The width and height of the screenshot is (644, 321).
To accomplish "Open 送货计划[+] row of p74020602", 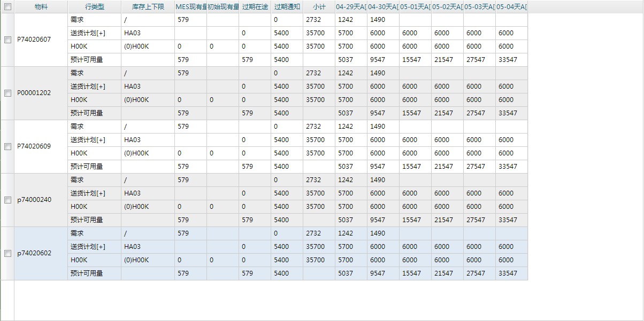I will [x=88, y=247].
